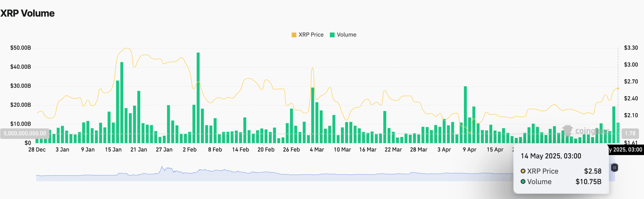Click the 4 Mar date on the x-axis
Viewport: 644px width, 199px height.
(x=317, y=149)
